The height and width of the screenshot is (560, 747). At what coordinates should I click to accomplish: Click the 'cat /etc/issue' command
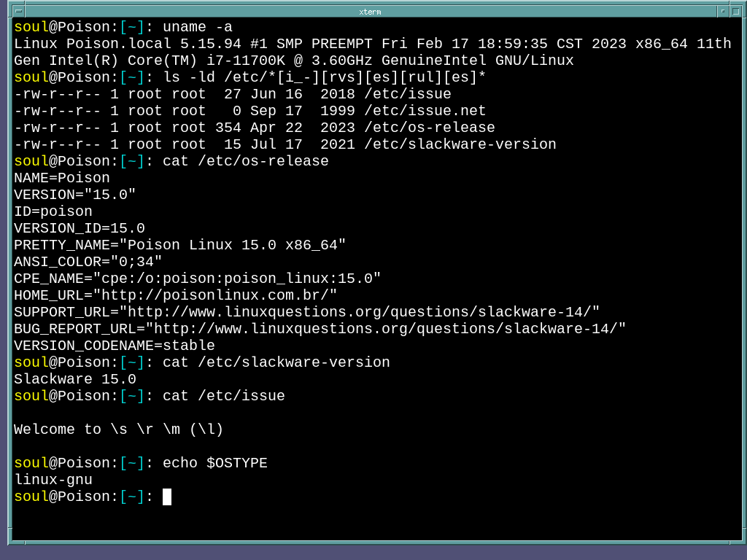point(223,396)
